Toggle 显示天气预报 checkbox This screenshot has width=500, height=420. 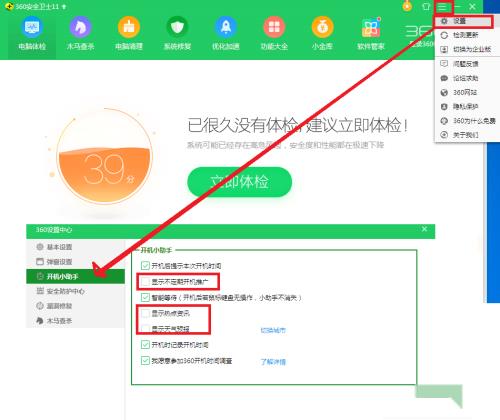click(145, 329)
